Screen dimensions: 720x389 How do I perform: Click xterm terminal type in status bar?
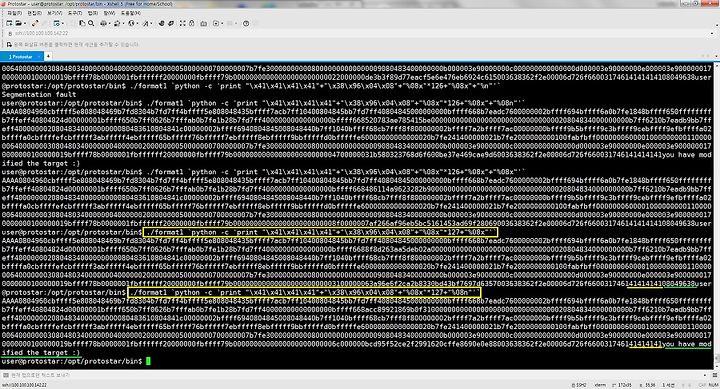click(x=600, y=385)
